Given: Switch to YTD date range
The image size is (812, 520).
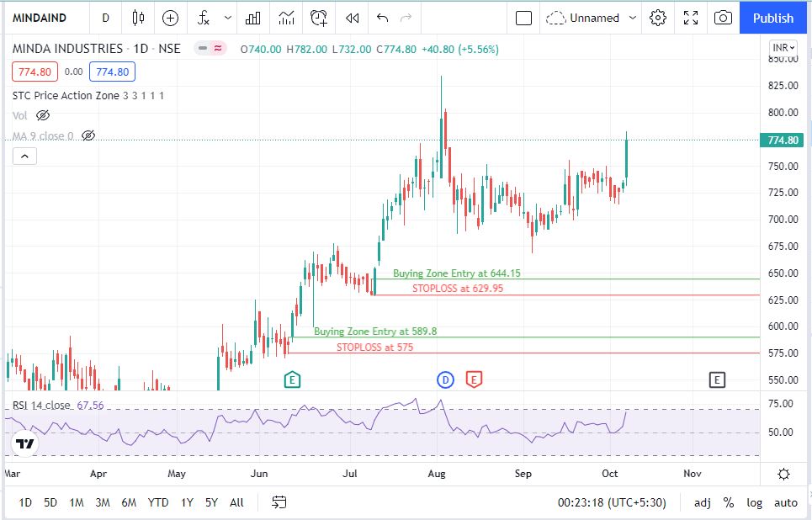Looking at the screenshot, I should [x=158, y=502].
